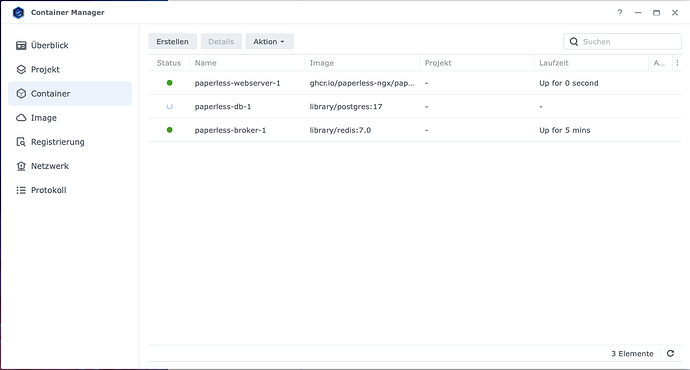Open the Überblick sidebar icon
Screen dimensions: 690x370
click(21, 45)
